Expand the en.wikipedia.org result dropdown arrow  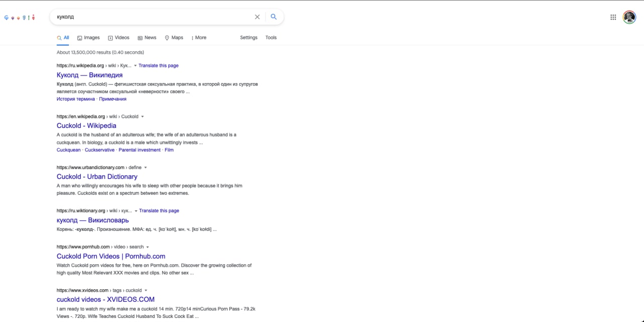142,117
